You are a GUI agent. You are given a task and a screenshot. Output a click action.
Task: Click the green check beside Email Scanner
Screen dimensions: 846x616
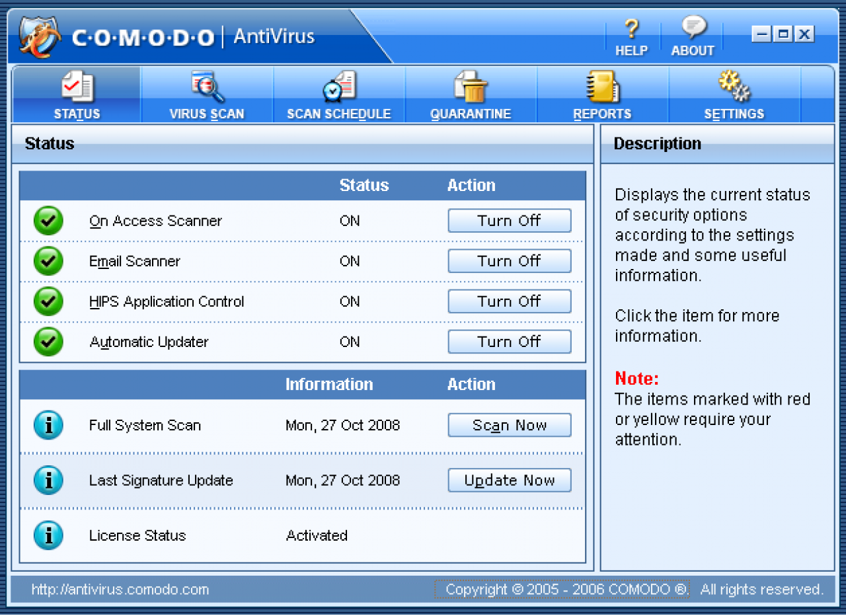pyautogui.click(x=48, y=261)
